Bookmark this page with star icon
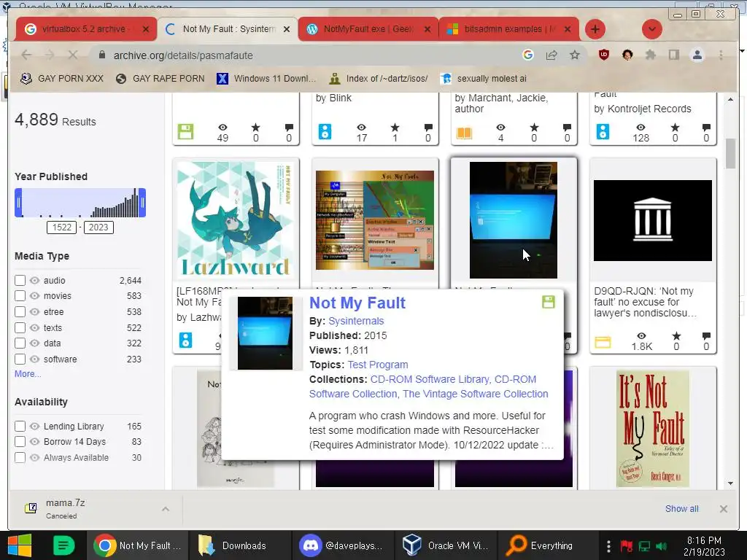This screenshot has height=560, width=747. 575,55
